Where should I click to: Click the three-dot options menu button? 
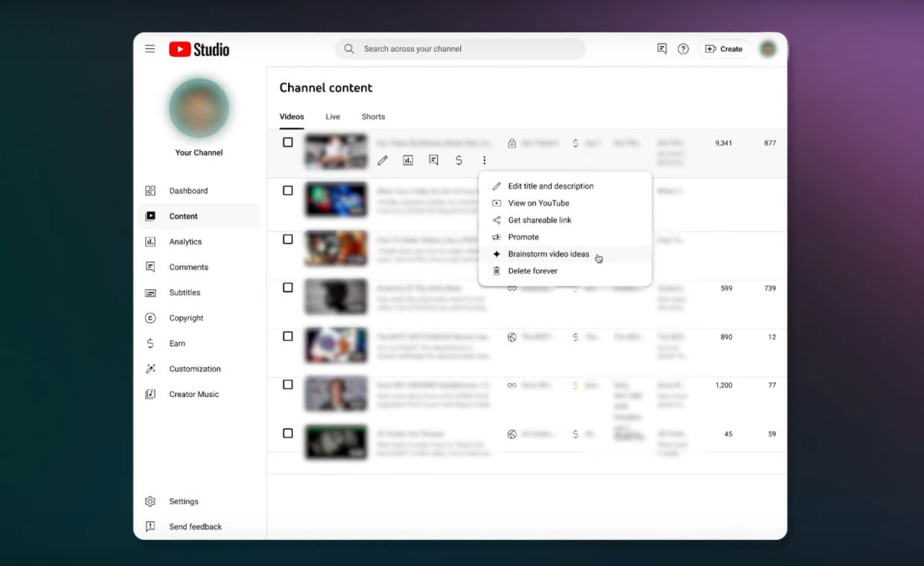pos(485,160)
